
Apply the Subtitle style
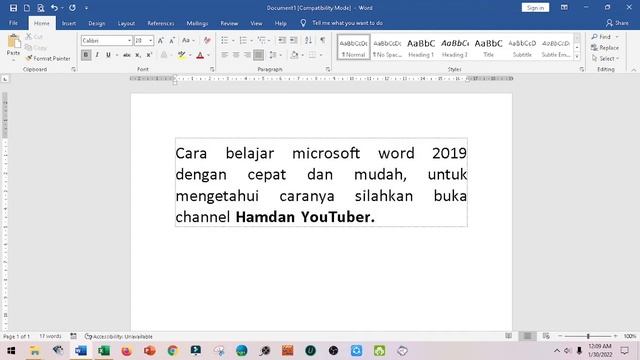tap(522, 47)
